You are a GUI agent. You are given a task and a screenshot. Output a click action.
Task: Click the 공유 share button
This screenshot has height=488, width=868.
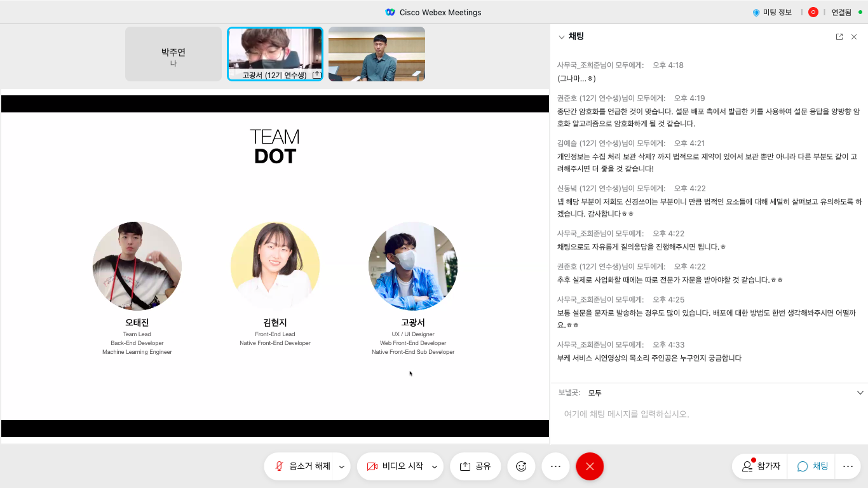[x=475, y=466]
